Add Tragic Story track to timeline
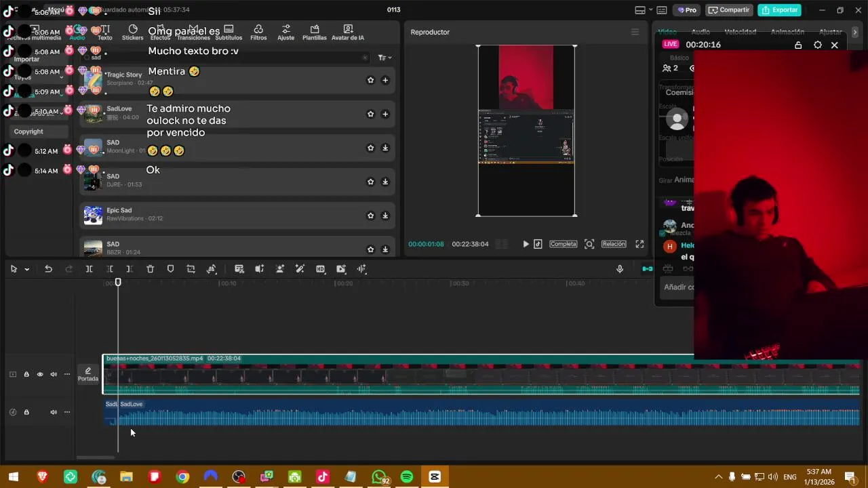The width and height of the screenshot is (868, 488). pos(385,80)
